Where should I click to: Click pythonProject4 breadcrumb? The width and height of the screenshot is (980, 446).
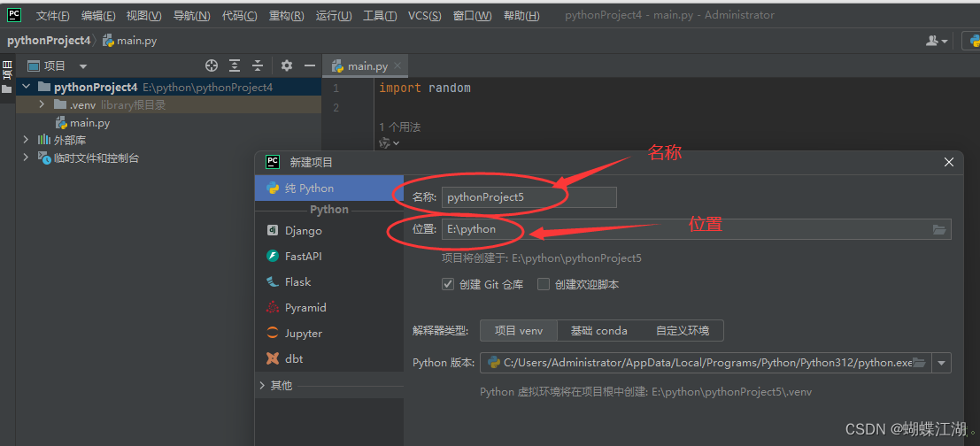coord(49,42)
